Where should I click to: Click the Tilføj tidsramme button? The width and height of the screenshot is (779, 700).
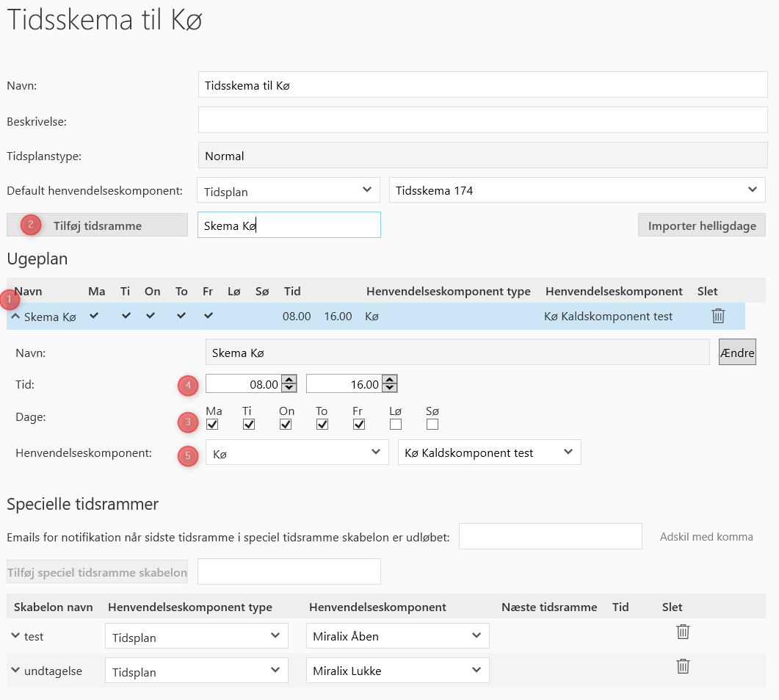pyautogui.click(x=97, y=225)
